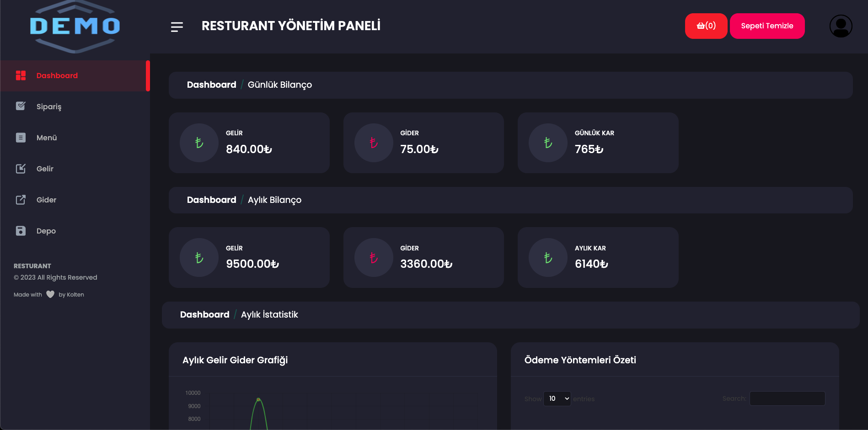Click the DEMO logo

click(x=75, y=27)
